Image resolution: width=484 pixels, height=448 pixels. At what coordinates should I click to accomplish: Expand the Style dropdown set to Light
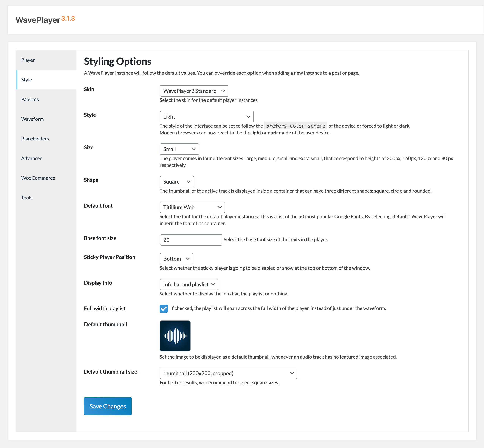pos(207,117)
